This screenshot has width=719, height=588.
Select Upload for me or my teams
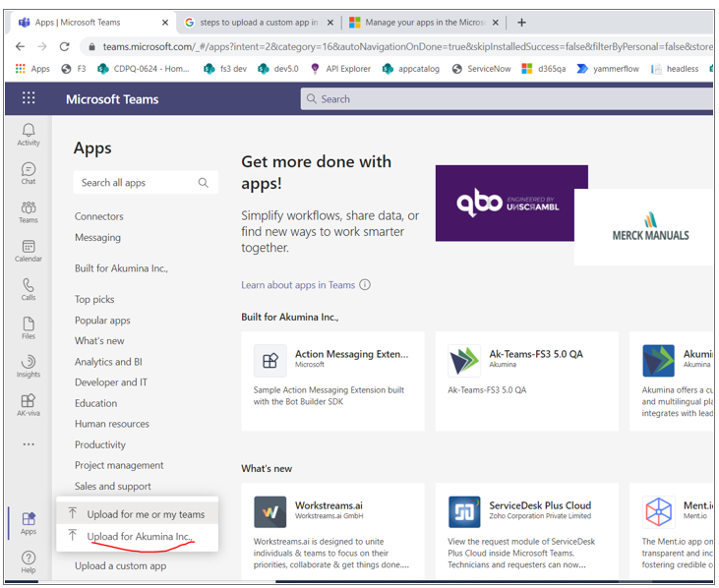tap(145, 514)
